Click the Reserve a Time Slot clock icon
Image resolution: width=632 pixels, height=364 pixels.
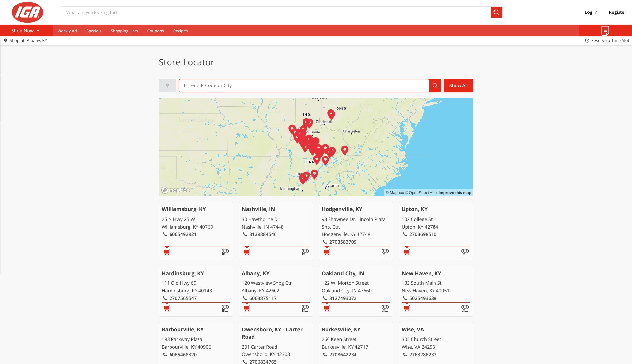point(587,41)
